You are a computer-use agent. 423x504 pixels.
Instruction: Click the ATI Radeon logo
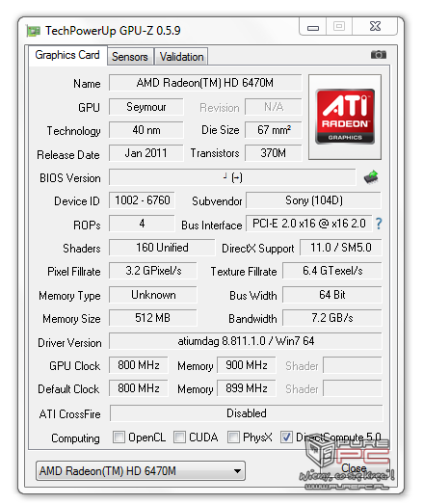pos(345,117)
